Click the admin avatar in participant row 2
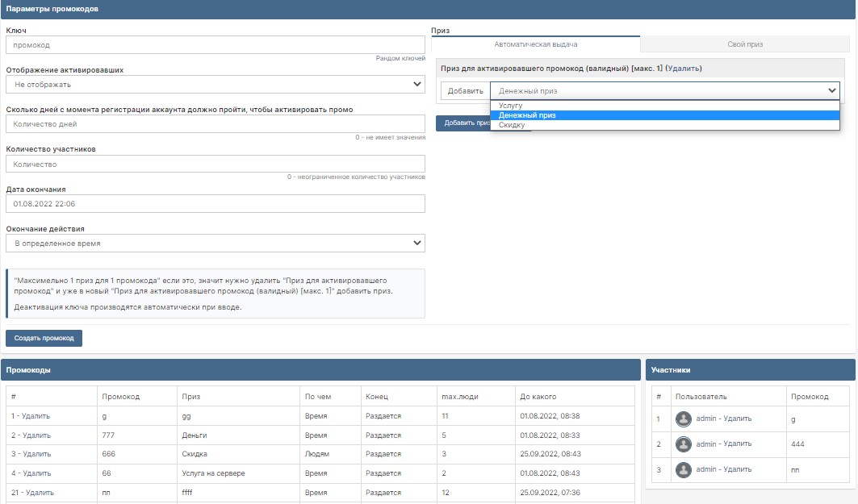This screenshot has height=504, width=858. 684,444
